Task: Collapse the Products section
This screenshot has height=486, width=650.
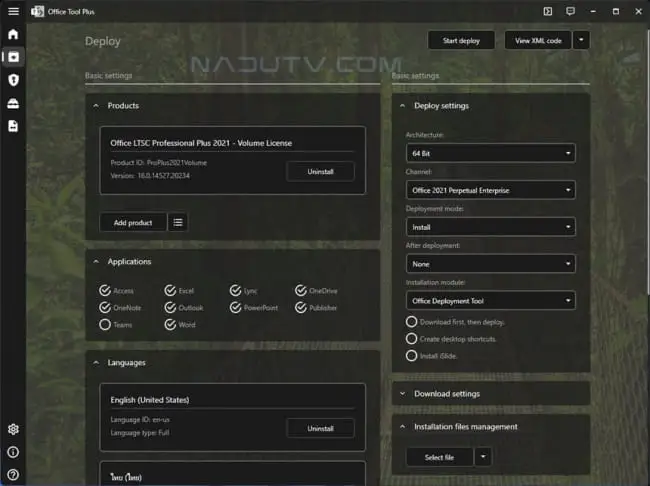Action: click(96, 106)
